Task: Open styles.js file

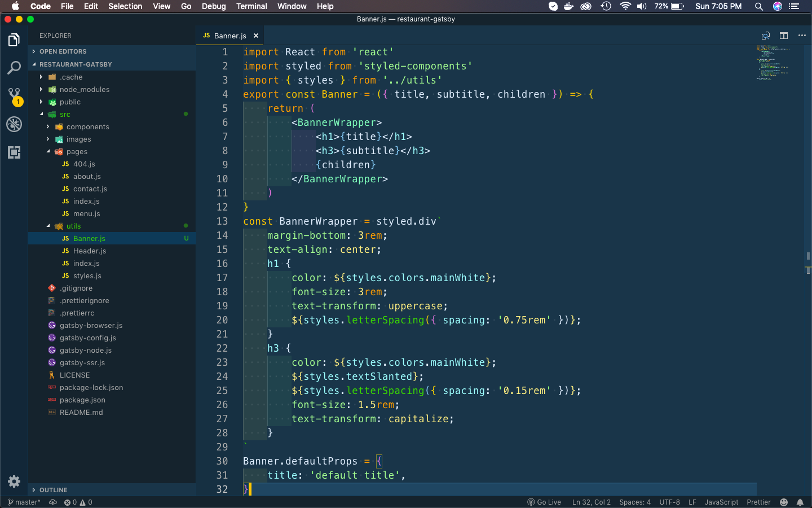Action: click(x=112, y=276)
